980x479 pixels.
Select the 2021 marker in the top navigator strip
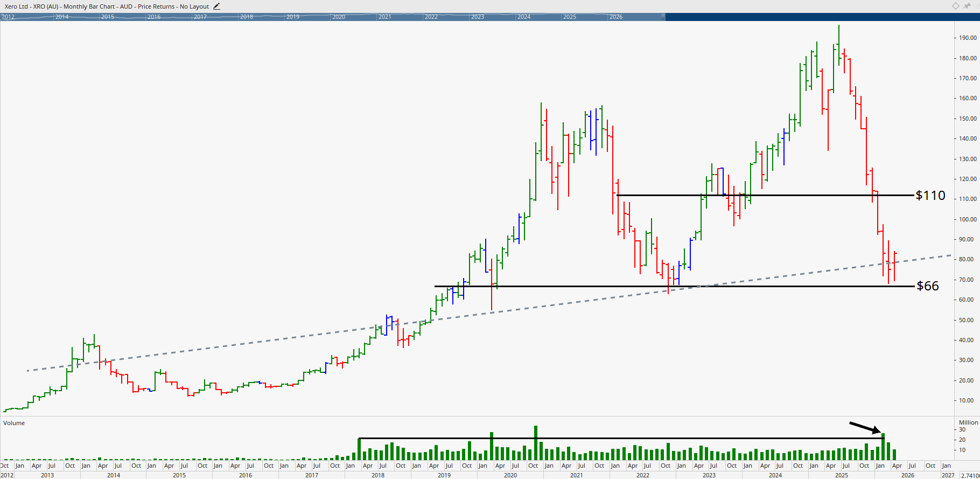pos(385,17)
